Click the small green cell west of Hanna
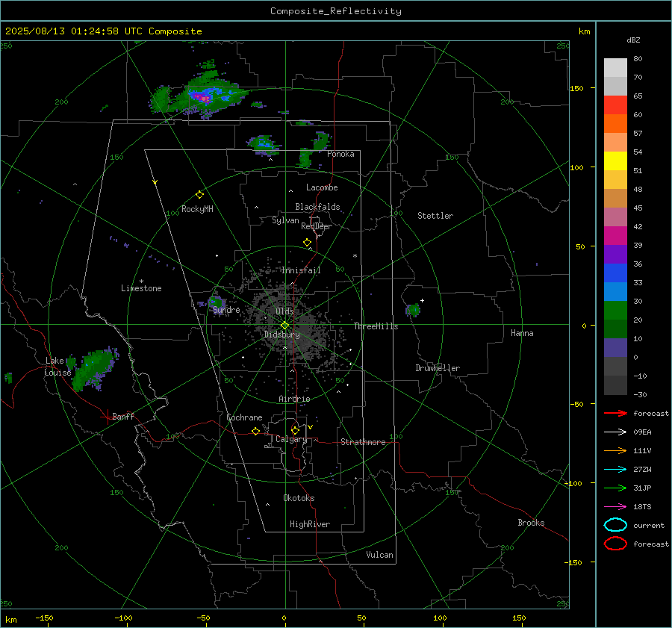The height and width of the screenshot is (628, 672). (x=413, y=309)
